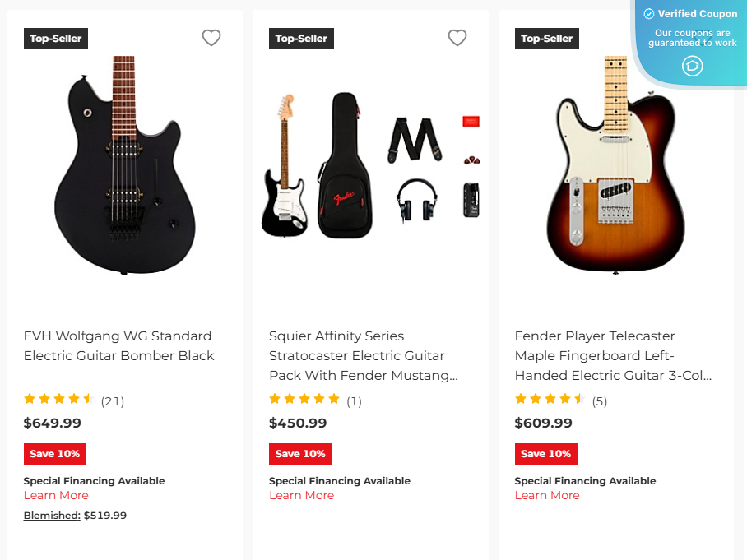Toggle the favorite heart on Squier Stratocaster pack

(457, 38)
